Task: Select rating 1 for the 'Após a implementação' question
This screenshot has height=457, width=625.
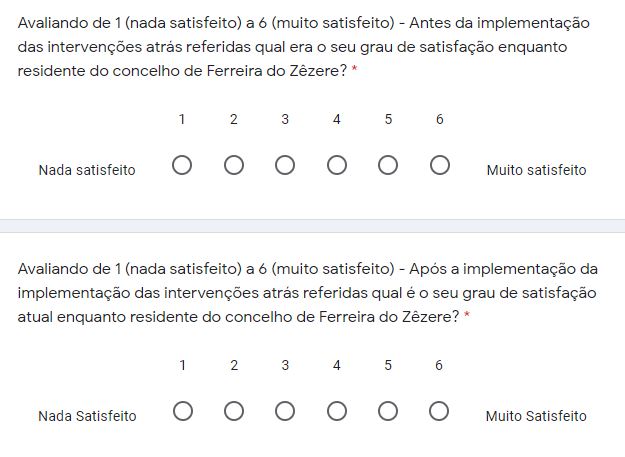Action: (x=182, y=411)
